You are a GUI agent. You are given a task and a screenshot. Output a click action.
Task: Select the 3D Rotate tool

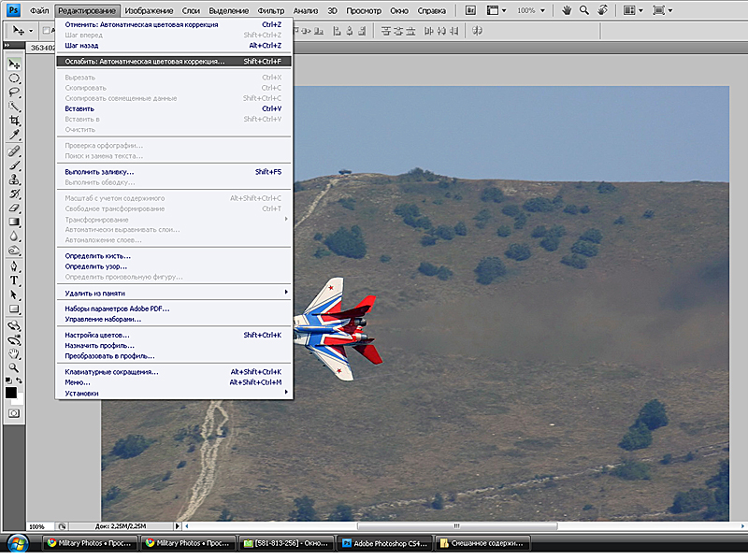point(14,325)
